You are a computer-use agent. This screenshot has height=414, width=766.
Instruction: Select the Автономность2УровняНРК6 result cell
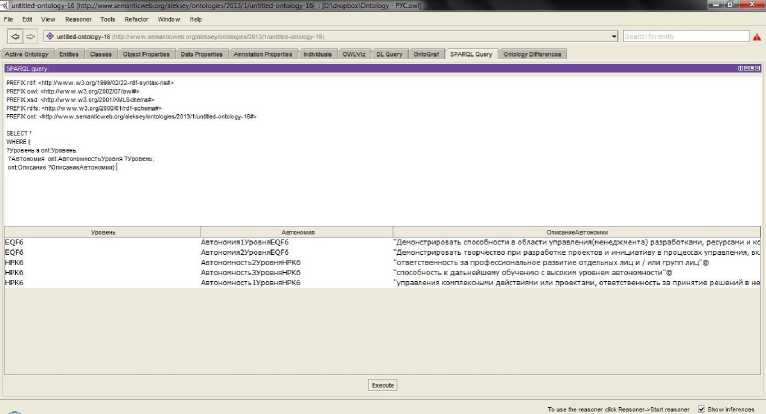point(297,262)
